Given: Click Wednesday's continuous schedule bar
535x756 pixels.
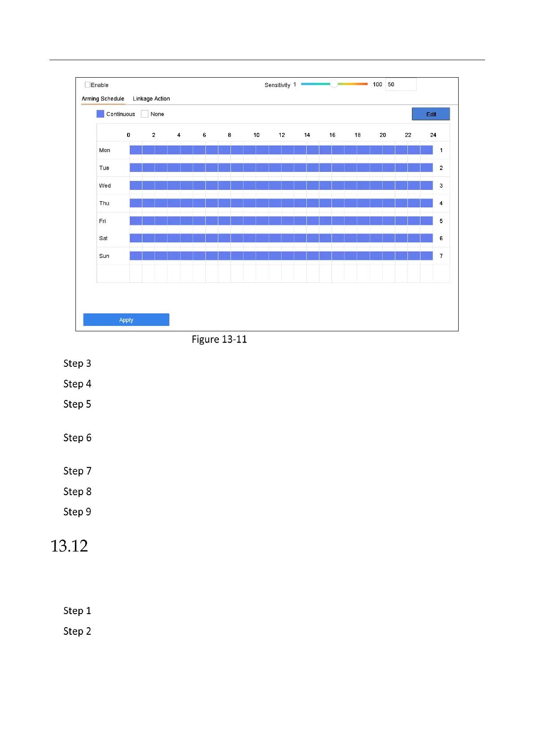Looking at the screenshot, I should pyautogui.click(x=281, y=185).
